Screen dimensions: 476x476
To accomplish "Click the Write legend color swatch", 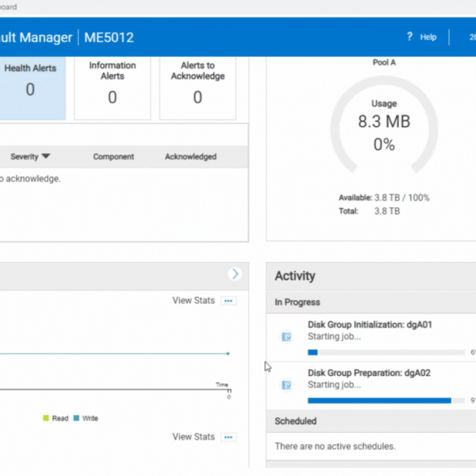I will pos(76,418).
